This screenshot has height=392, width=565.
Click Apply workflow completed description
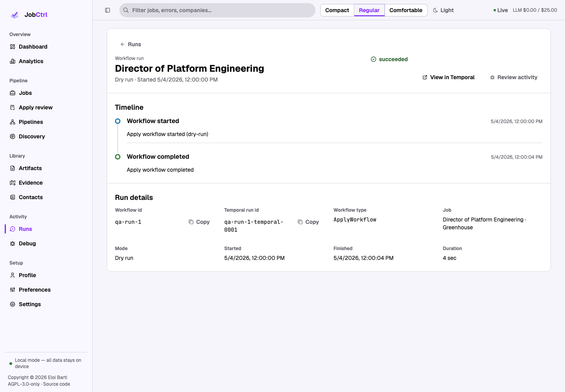pos(160,170)
